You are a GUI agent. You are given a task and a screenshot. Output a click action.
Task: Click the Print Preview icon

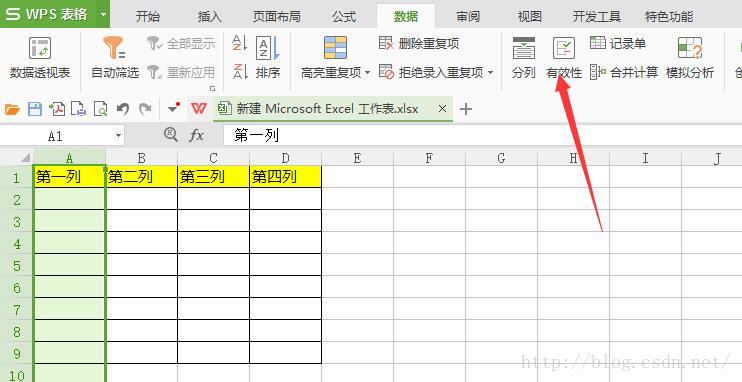point(100,109)
